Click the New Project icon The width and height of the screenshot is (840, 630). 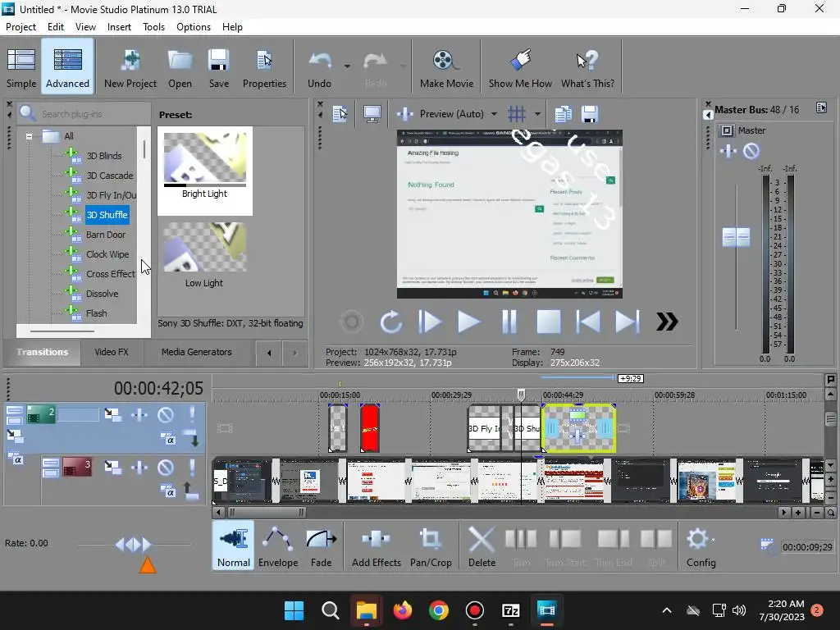click(x=130, y=67)
